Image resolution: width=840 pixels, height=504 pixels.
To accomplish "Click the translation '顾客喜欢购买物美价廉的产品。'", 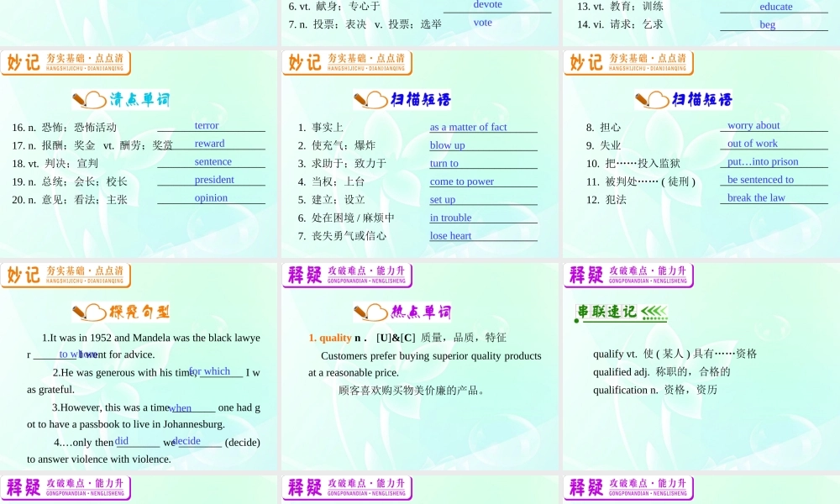I will pos(413,391).
